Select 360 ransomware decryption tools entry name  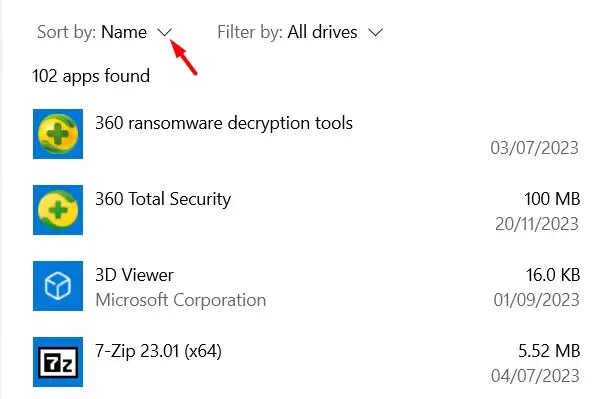click(x=224, y=123)
